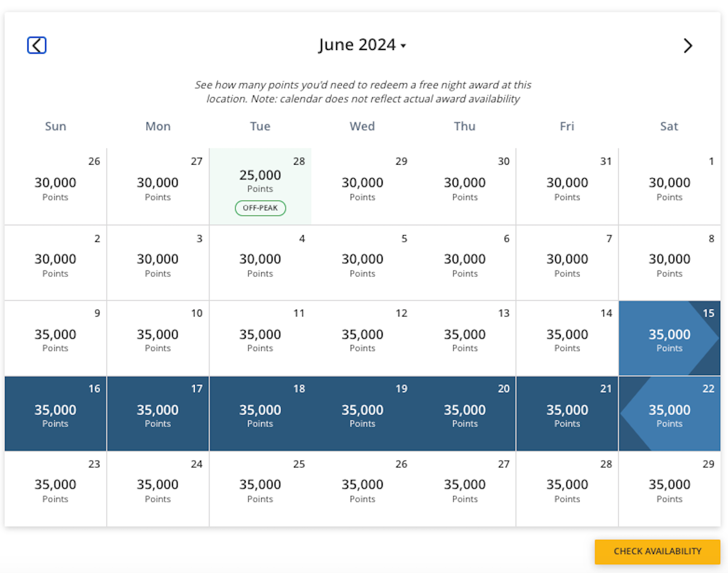Click the Sat column header
Viewport: 728px width, 573px height.
670,126
